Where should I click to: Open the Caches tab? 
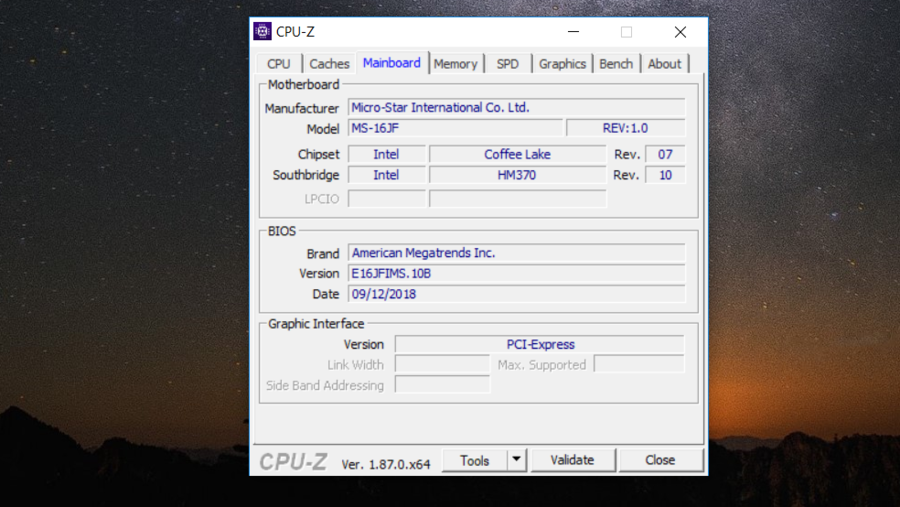point(329,64)
